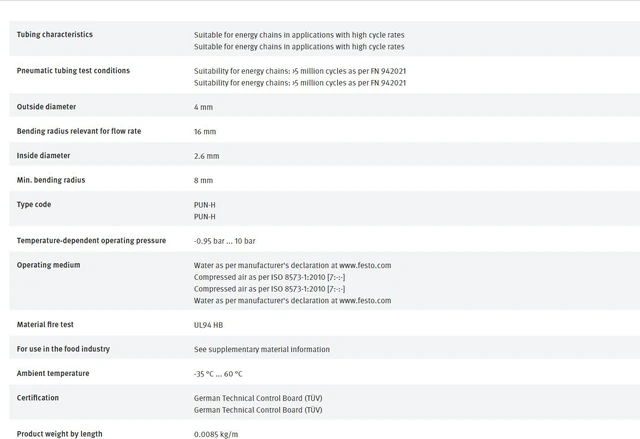Click the 'Product weight by length' label
The height and width of the screenshot is (439, 640).
tap(60, 434)
